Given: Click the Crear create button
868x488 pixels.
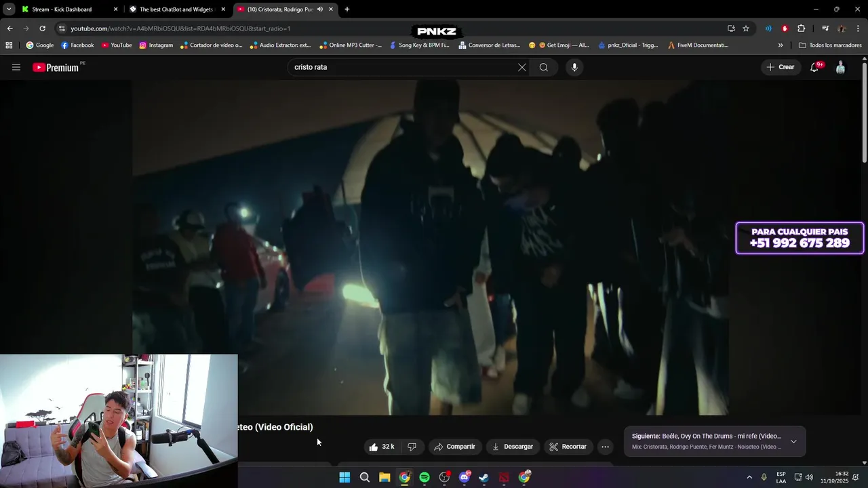Looking at the screenshot, I should [x=780, y=67].
